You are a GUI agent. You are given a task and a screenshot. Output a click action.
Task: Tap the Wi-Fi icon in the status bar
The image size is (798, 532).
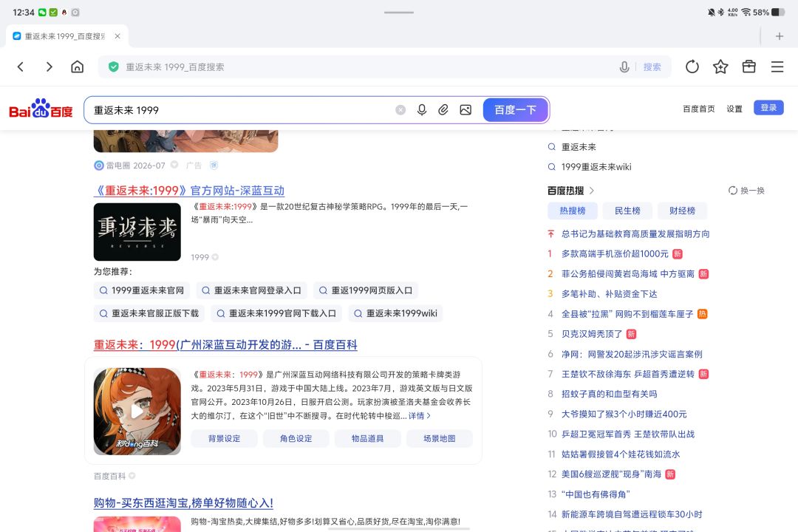pyautogui.click(x=746, y=13)
